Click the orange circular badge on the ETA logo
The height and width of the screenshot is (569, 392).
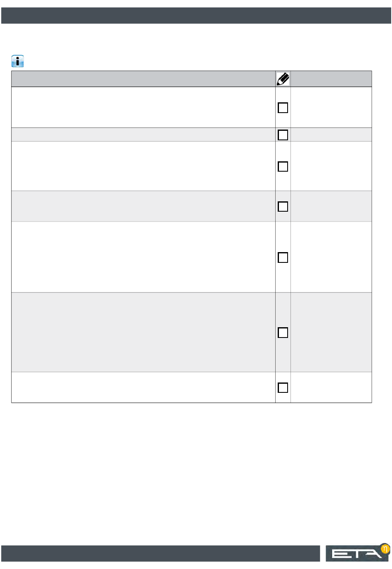[x=385, y=548]
